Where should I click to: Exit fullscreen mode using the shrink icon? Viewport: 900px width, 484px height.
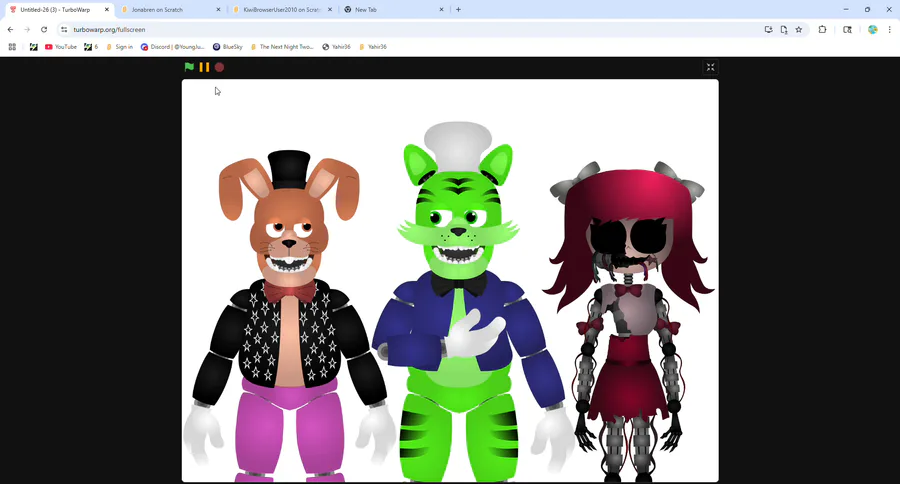pyautogui.click(x=710, y=67)
